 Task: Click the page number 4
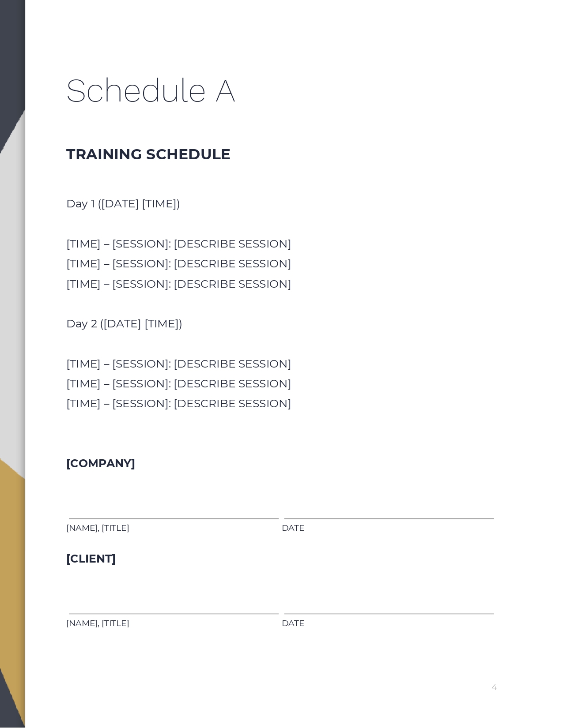pos(494,687)
